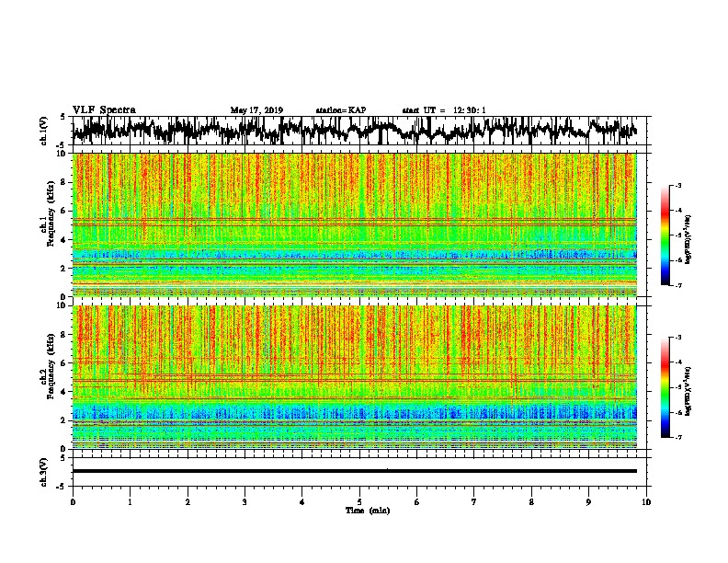Click time axis tick label "9"
The image size is (728, 563).
tap(588, 502)
